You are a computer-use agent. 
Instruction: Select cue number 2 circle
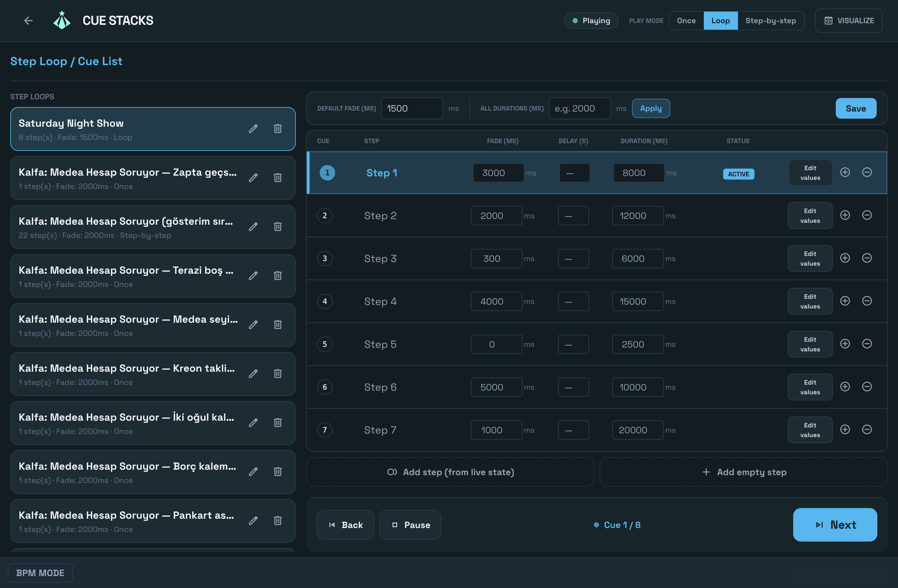[324, 216]
